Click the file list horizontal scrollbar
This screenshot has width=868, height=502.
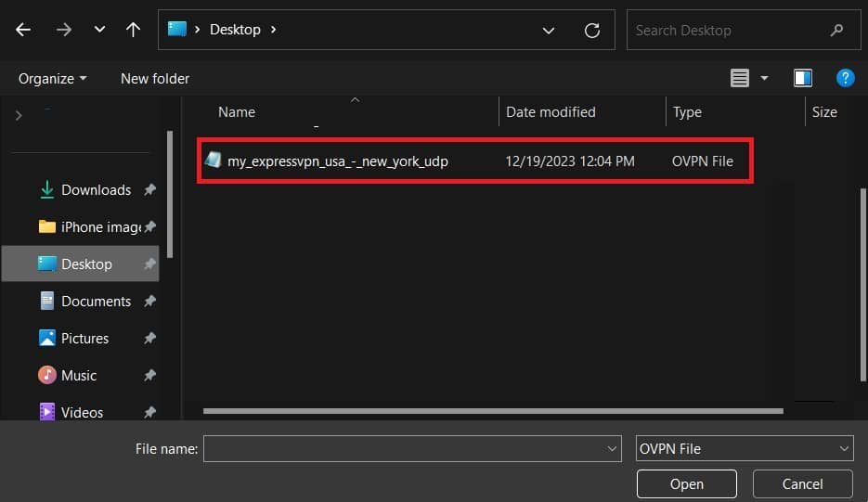pyautogui.click(x=493, y=411)
